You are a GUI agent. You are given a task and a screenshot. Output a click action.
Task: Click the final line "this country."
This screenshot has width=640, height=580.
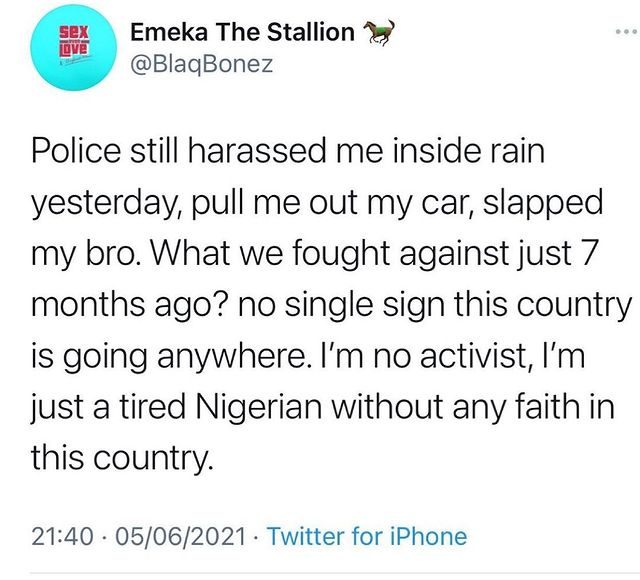(124, 460)
